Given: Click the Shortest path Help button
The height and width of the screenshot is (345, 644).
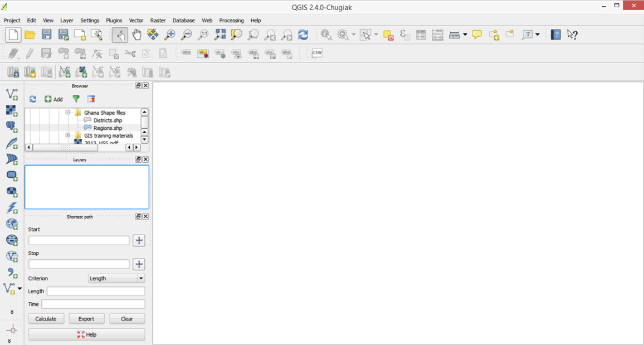Looking at the screenshot, I should [x=87, y=334].
